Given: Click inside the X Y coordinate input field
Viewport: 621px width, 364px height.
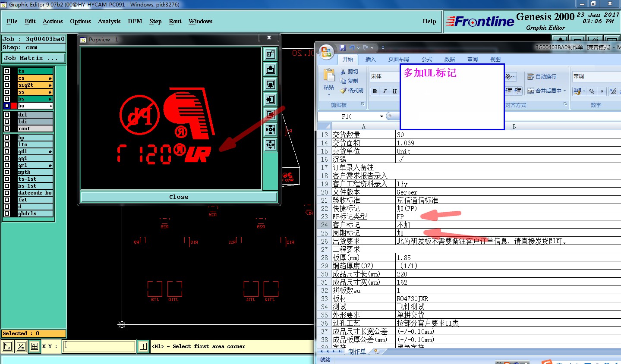Looking at the screenshot, I should (99, 346).
